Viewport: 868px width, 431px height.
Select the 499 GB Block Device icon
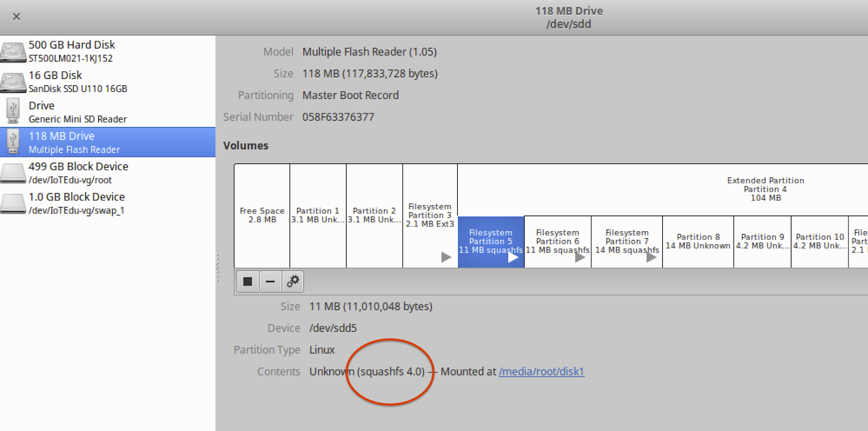pos(13,173)
